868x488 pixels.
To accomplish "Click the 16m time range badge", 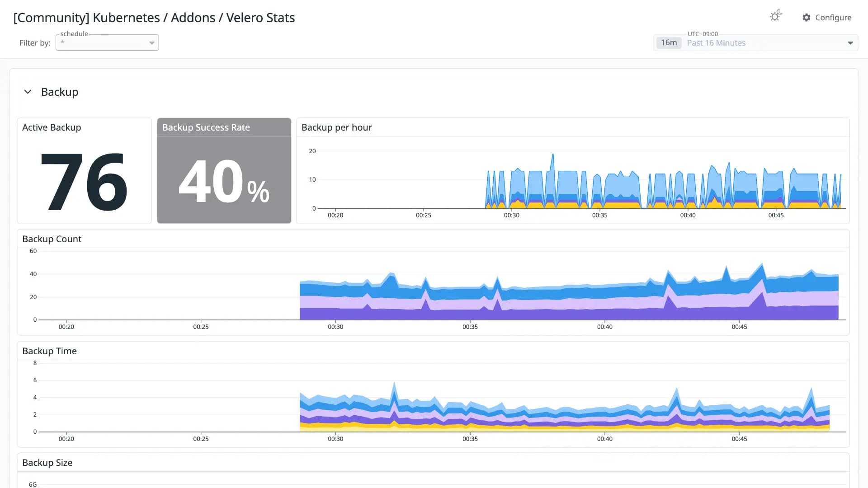I will pos(669,42).
